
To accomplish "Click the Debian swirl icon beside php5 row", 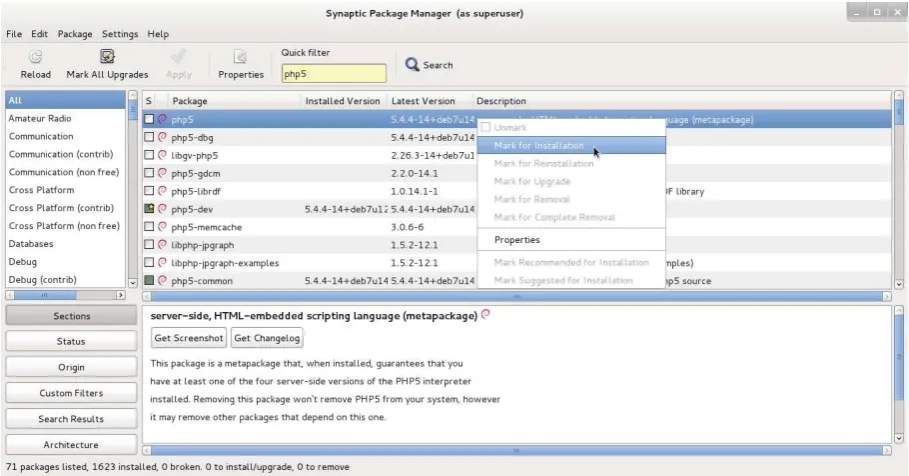I will (x=162, y=119).
